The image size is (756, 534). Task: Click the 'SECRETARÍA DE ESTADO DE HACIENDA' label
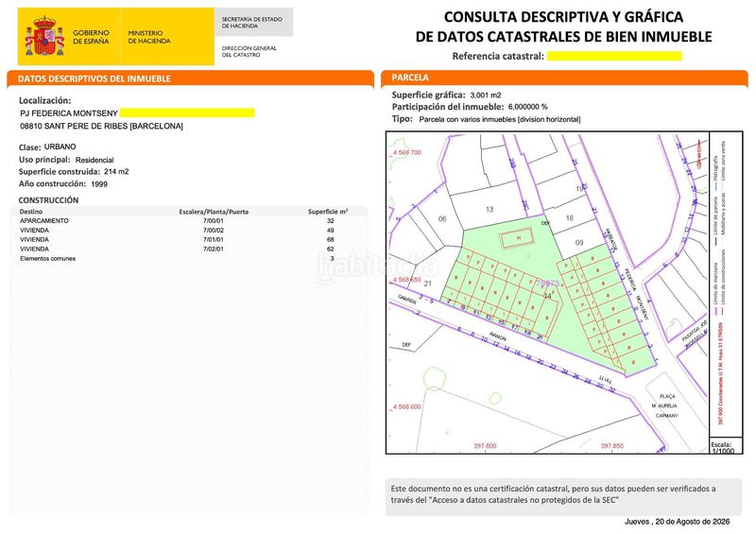[x=251, y=22]
